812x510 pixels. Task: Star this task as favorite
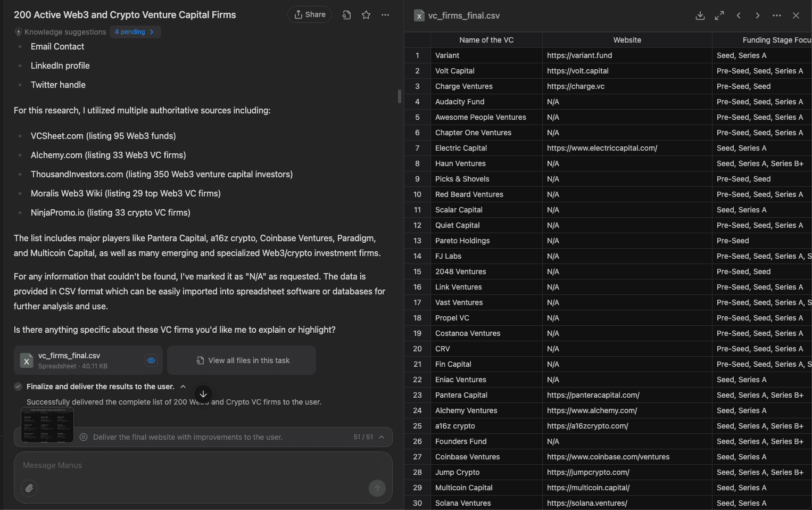[x=366, y=15]
